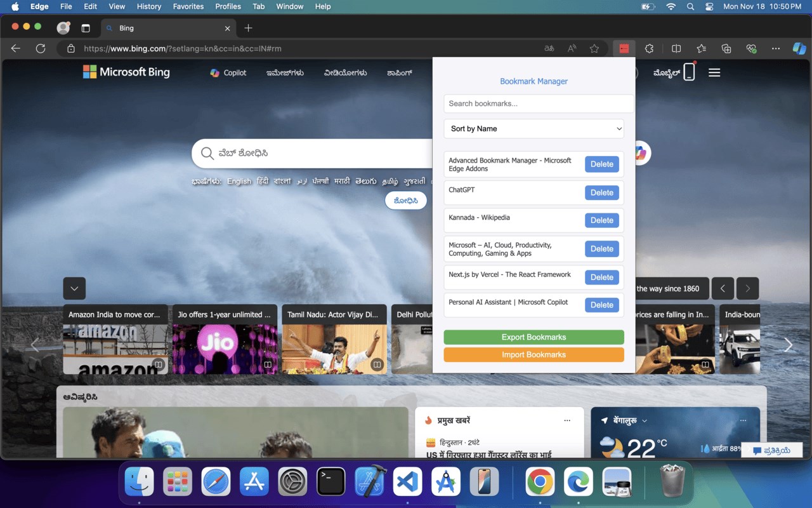Image resolution: width=812 pixels, height=508 pixels.
Task: Open the Extensions puzzle icon
Action: coord(649,48)
